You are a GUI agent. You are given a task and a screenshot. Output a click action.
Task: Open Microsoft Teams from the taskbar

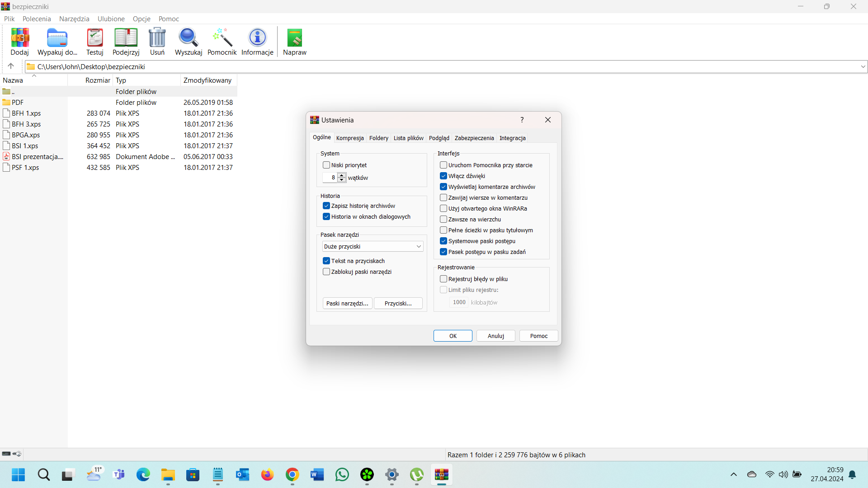pyautogui.click(x=119, y=474)
